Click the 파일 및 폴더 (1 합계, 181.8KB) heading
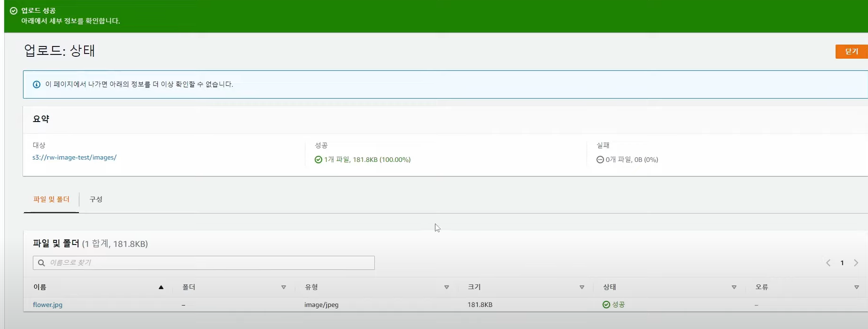868x329 pixels. [x=90, y=244]
